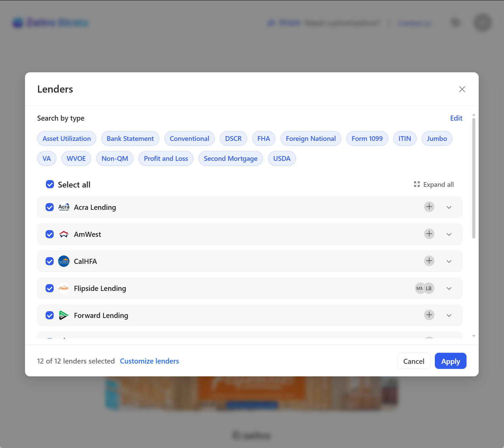The image size is (504, 448).
Task: Toggle the Select all checkbox
Action: pyautogui.click(x=50, y=184)
